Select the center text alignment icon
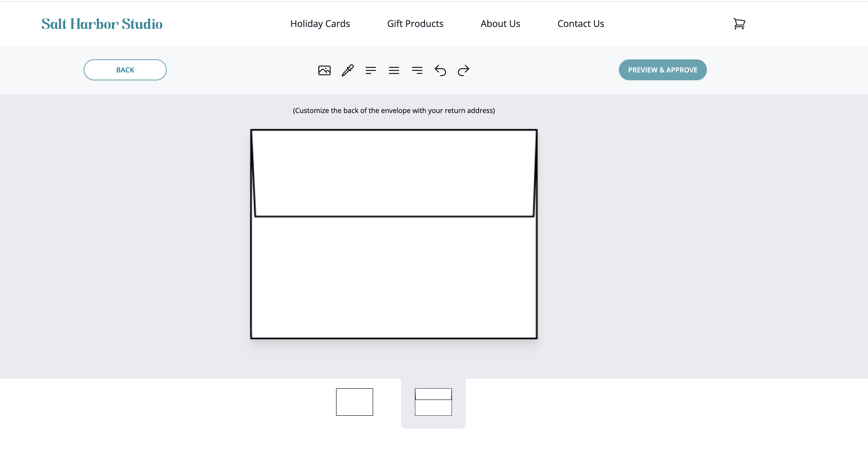 point(393,70)
